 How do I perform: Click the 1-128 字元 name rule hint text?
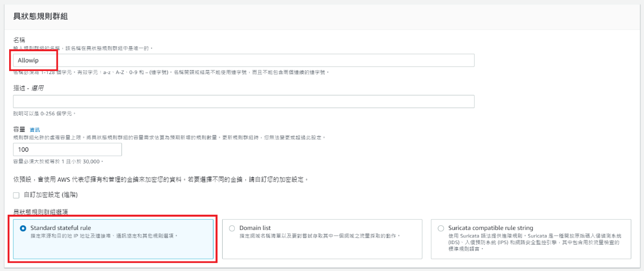(x=171, y=73)
